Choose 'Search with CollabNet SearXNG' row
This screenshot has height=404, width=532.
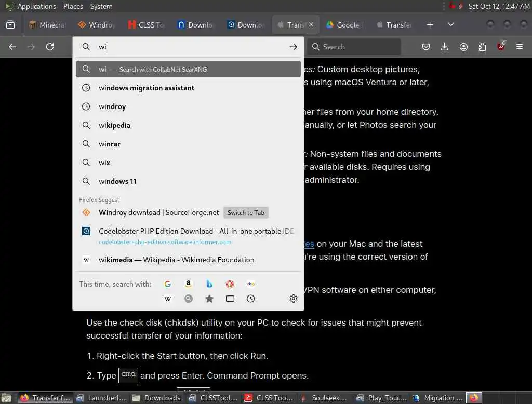(188, 69)
